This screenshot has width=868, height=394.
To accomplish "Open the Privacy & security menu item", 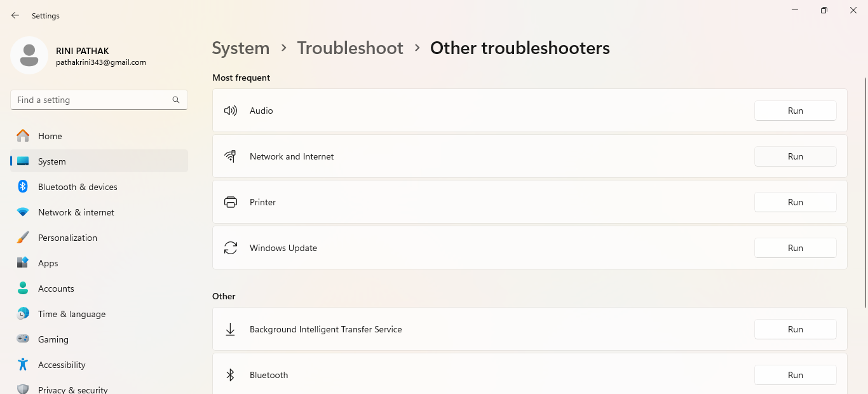I will pyautogui.click(x=72, y=389).
